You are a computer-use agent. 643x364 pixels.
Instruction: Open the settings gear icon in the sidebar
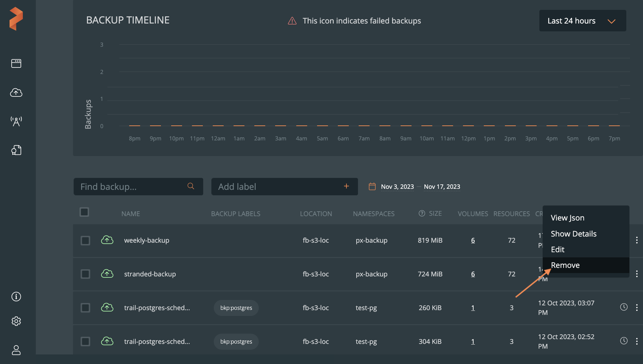pos(16,321)
